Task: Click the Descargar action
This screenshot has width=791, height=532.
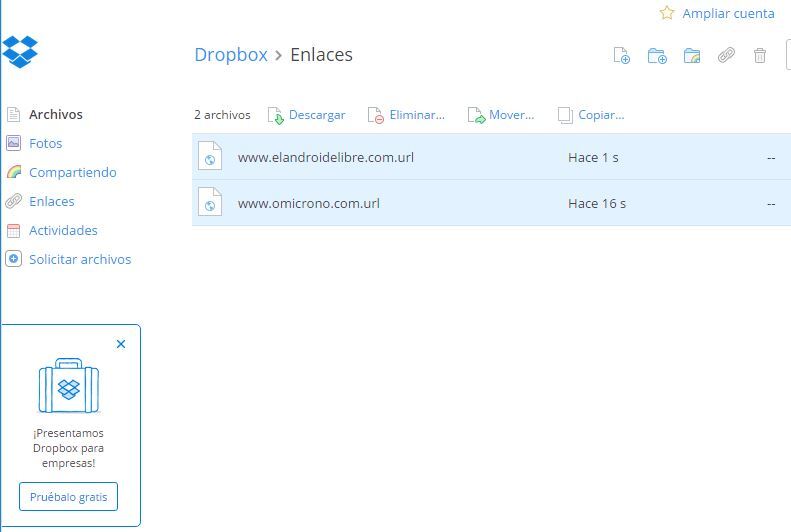Action: (x=317, y=115)
